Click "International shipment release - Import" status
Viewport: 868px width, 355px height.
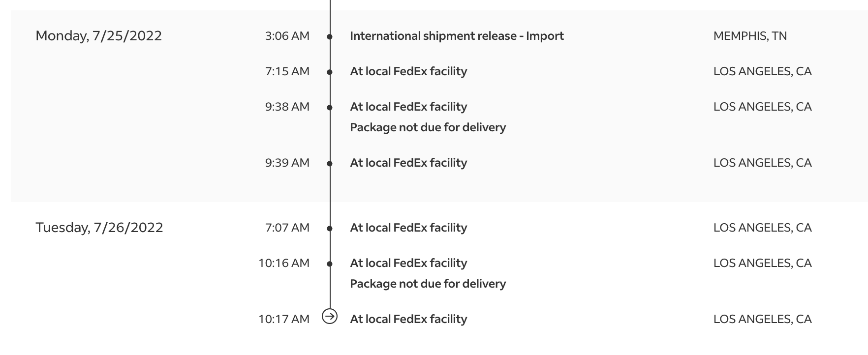(x=457, y=36)
